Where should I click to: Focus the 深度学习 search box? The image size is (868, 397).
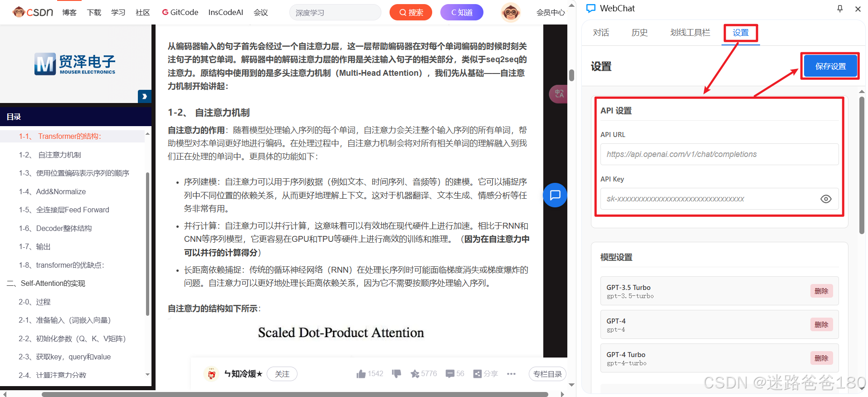[x=335, y=13]
